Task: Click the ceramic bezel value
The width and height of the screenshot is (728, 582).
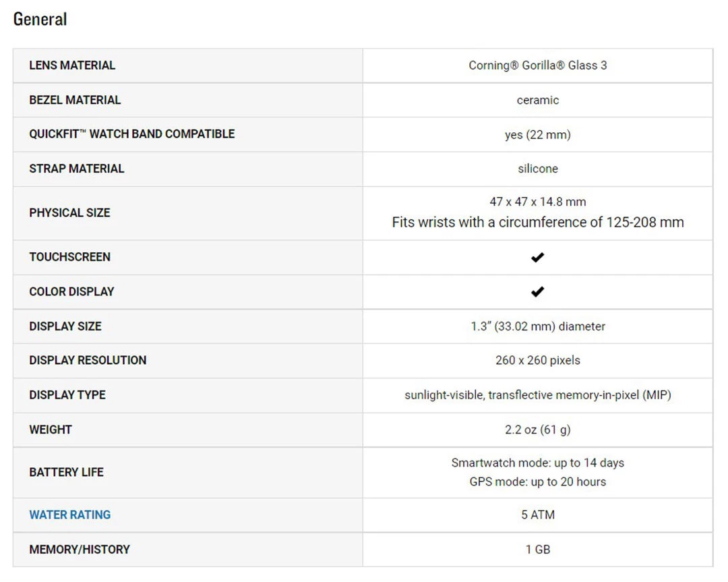Action: tap(537, 100)
